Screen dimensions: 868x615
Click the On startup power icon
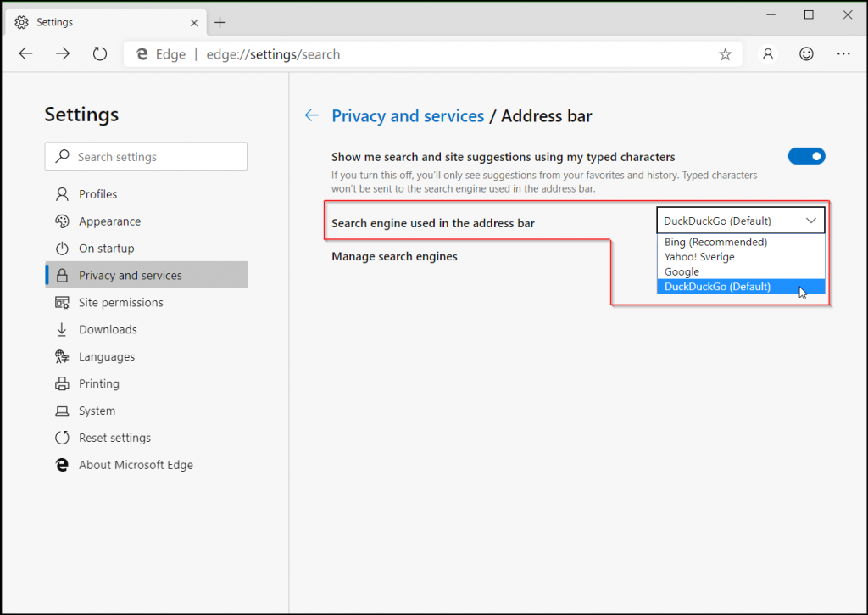point(61,248)
